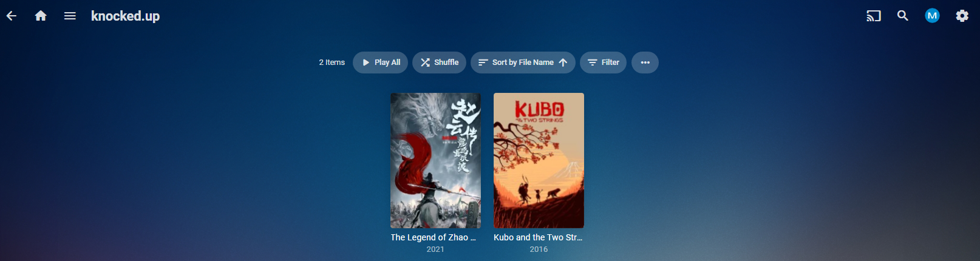Click Kubo and the Two Str... title link
980x261 pixels.
[538, 237]
